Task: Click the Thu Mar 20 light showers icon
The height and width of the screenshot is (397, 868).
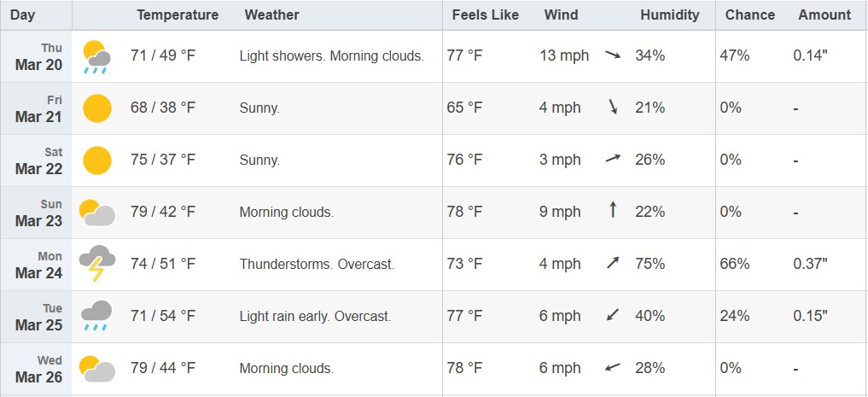Action: tap(97, 56)
